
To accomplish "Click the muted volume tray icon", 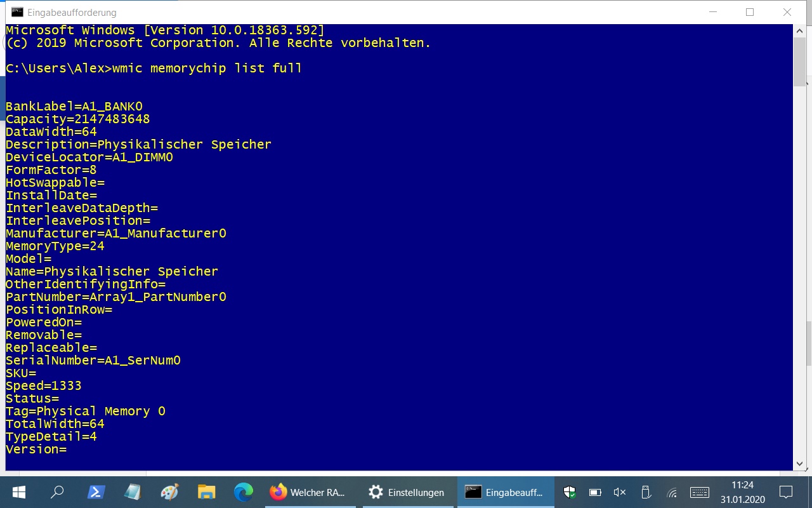I will (620, 492).
